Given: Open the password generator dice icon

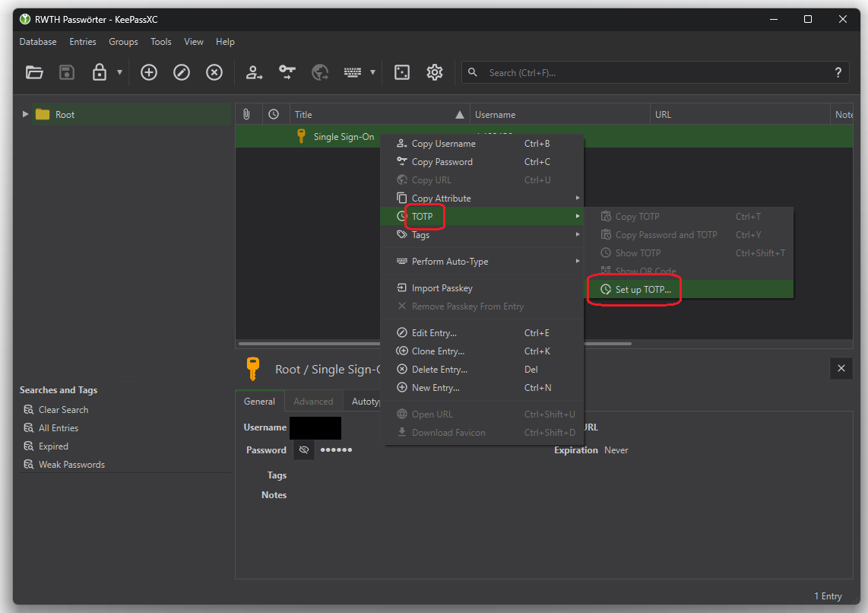Looking at the screenshot, I should click(402, 72).
